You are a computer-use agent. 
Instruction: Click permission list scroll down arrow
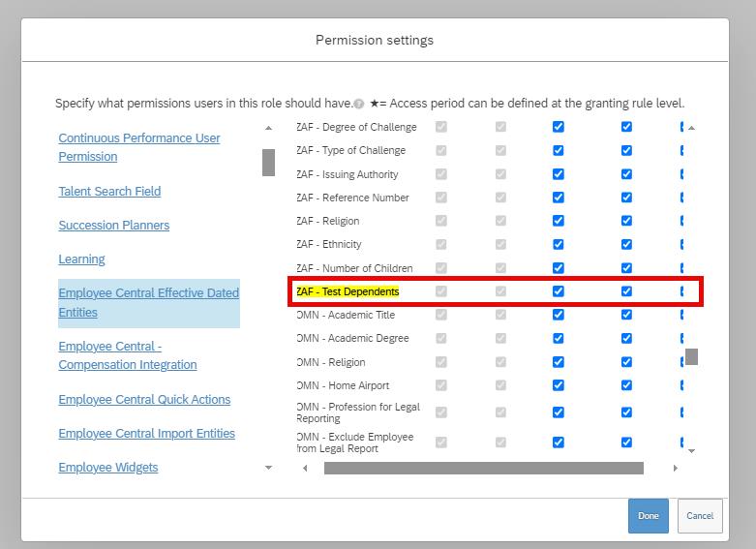tap(691, 451)
